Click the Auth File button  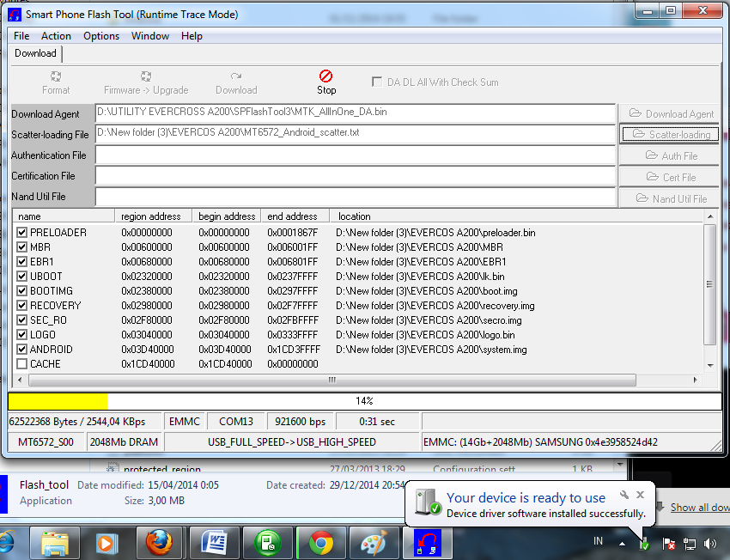pos(671,156)
